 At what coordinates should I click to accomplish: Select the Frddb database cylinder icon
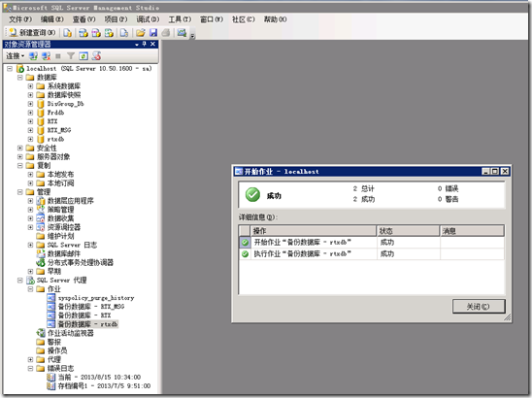coord(41,113)
